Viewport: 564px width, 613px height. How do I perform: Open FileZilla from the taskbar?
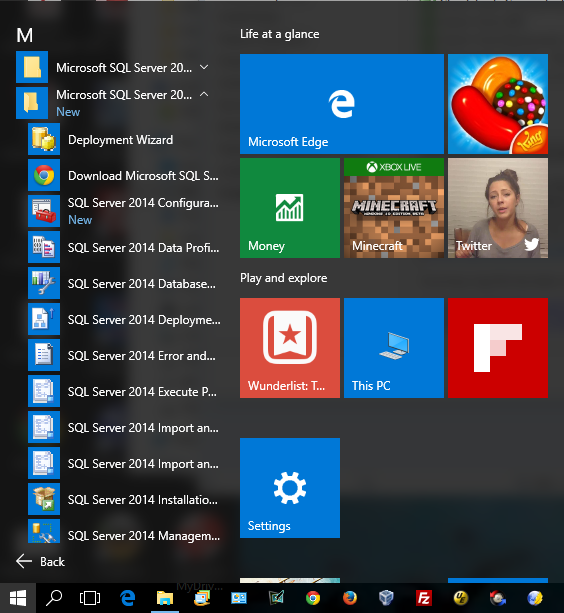pyautogui.click(x=424, y=598)
